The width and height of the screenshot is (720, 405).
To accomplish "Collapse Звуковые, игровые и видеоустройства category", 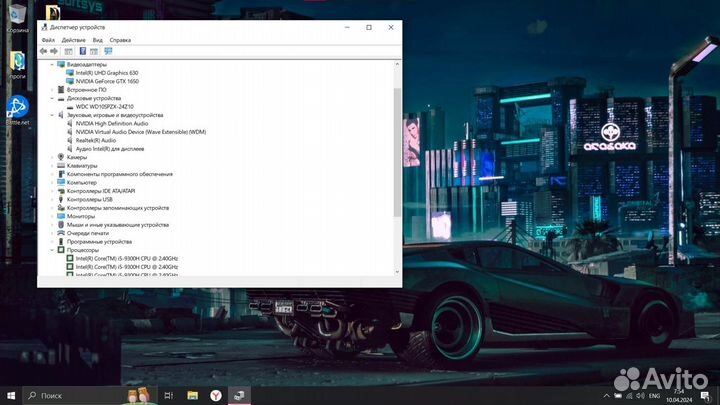I will [52, 115].
